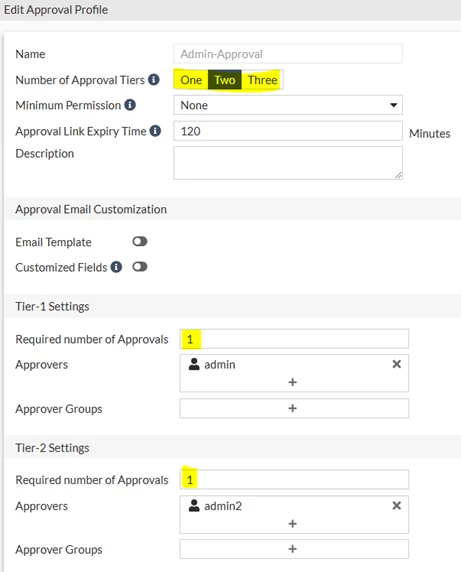The height and width of the screenshot is (572, 461).
Task: Click the admin2 user icon in Tier-2
Action: tap(194, 506)
